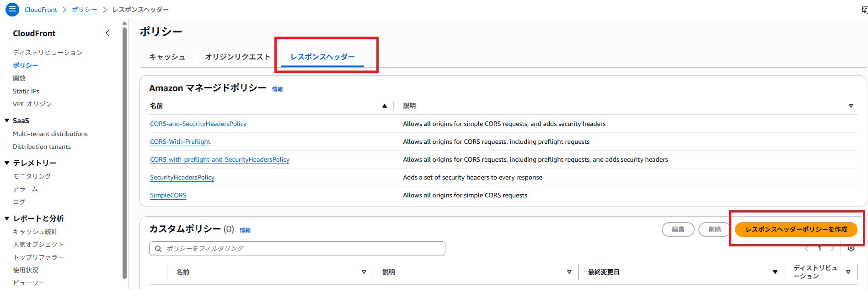The width and height of the screenshot is (868, 289).
Task: Click description 'Adds a set of security headers to every response'
Action: (472, 177)
